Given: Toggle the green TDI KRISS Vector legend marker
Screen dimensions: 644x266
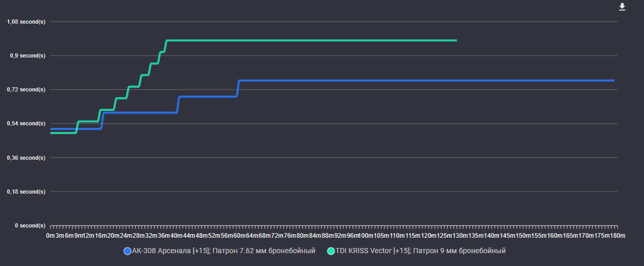Looking at the screenshot, I should coord(331,251).
